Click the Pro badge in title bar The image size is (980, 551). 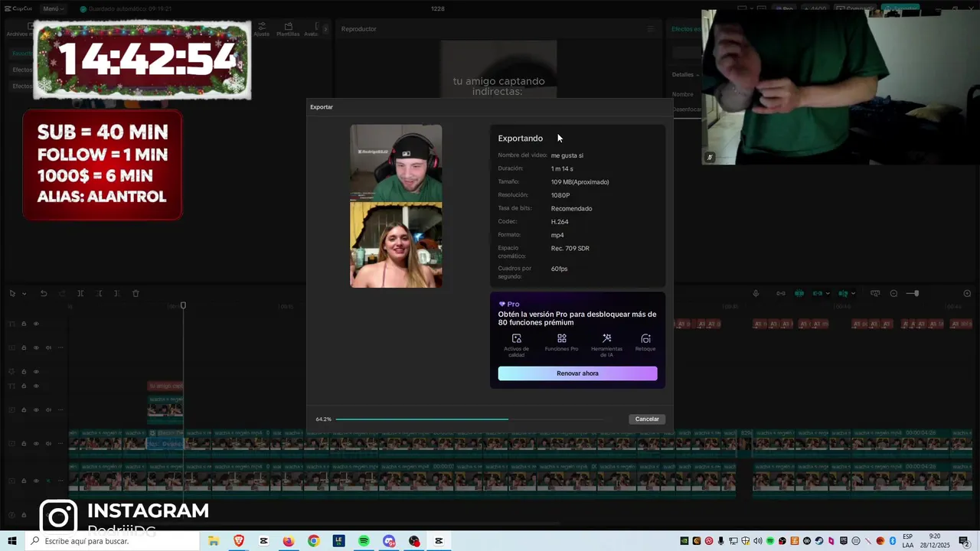(x=784, y=8)
